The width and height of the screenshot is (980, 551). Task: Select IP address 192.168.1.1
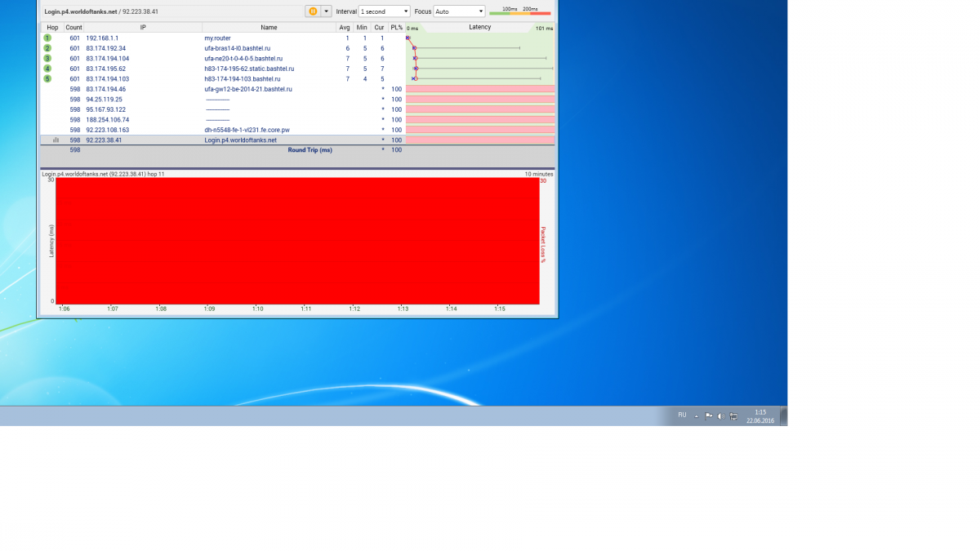click(102, 38)
